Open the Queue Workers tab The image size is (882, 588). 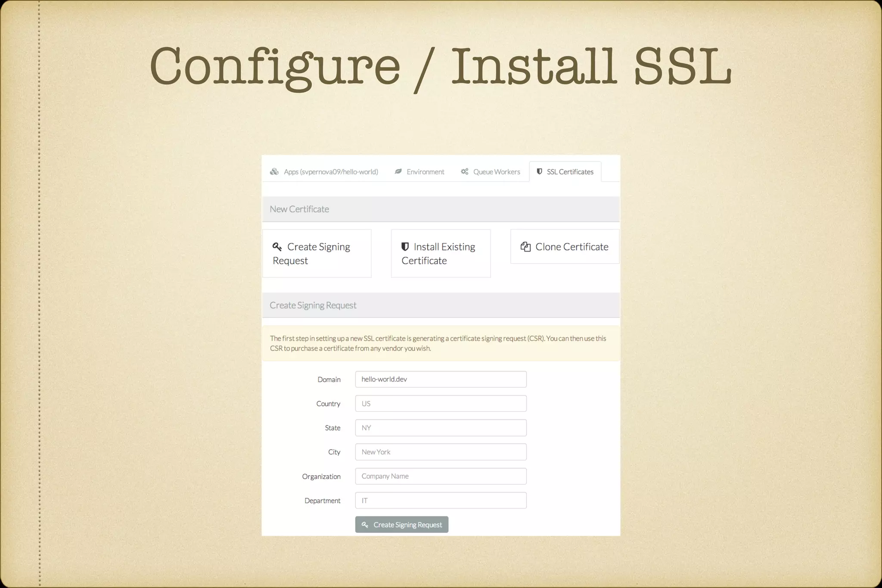click(491, 172)
